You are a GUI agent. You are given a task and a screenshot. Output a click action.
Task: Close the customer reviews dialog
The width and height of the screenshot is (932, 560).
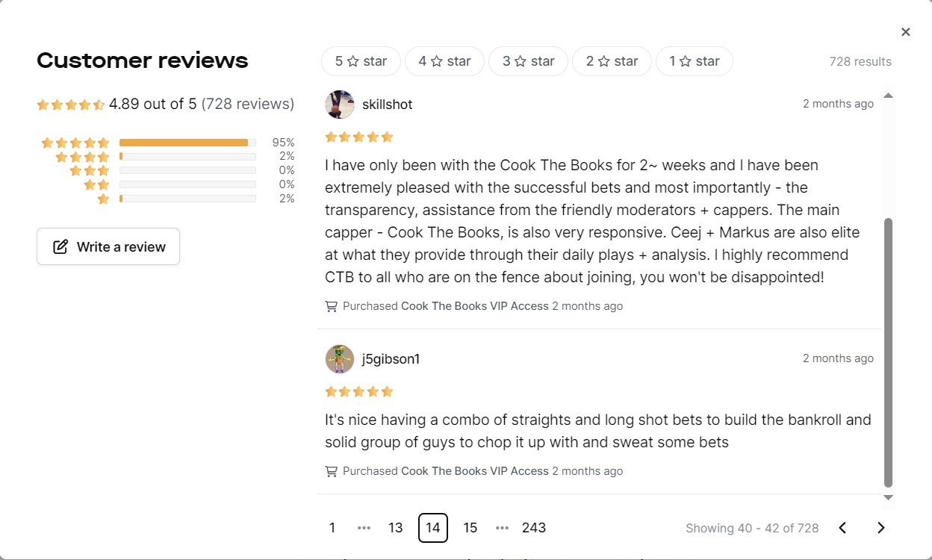coord(906,32)
